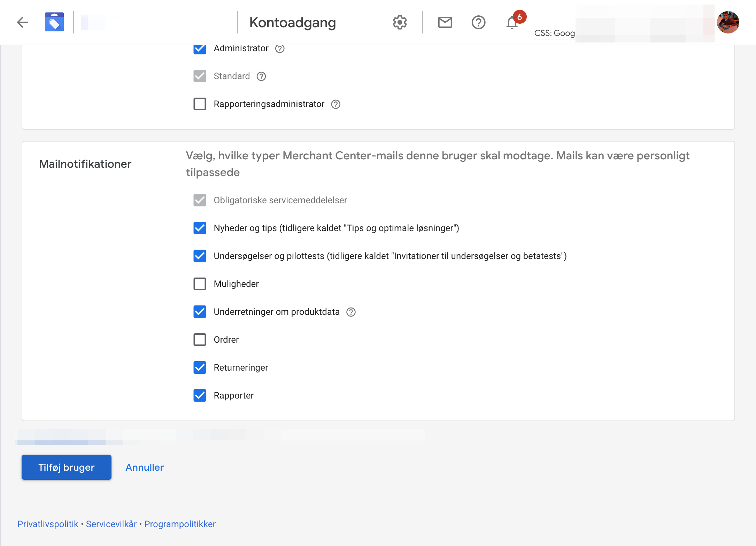The image size is (756, 546).
Task: Open the mail envelope icon
Action: (445, 22)
